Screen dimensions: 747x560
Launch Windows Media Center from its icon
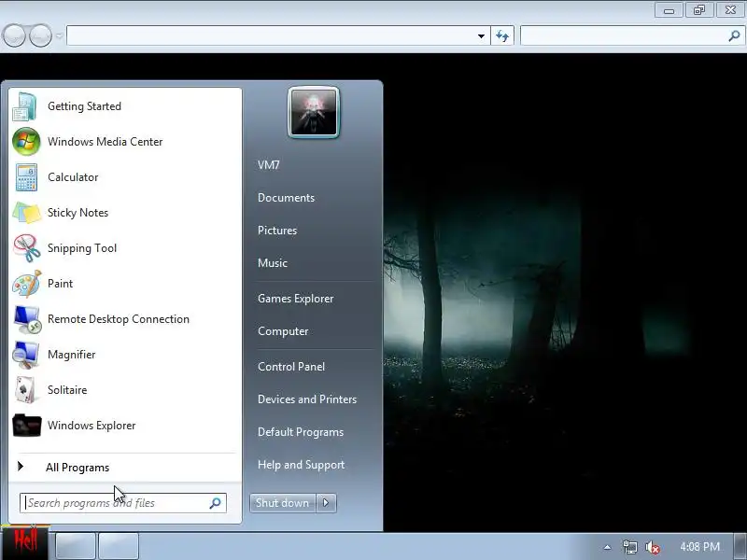pos(26,142)
